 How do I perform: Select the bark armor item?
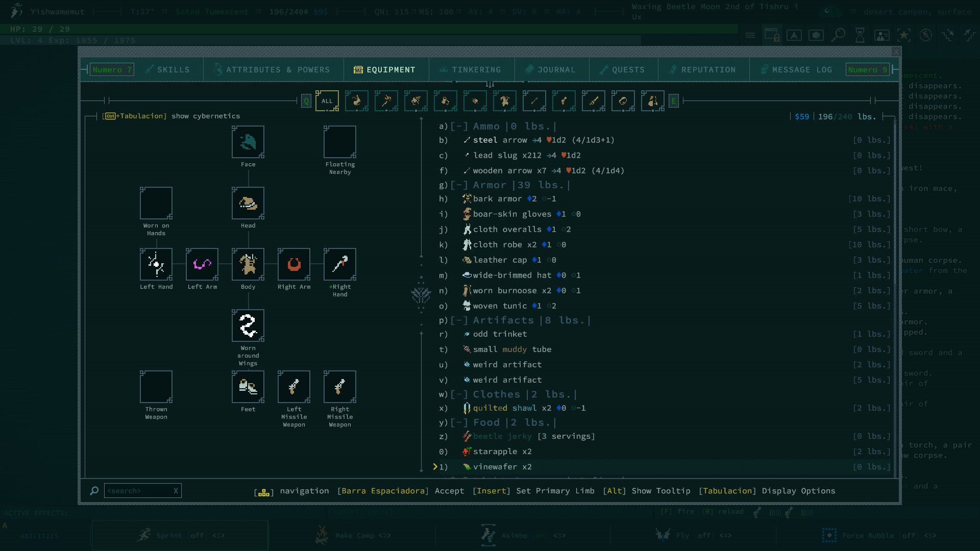tap(497, 199)
